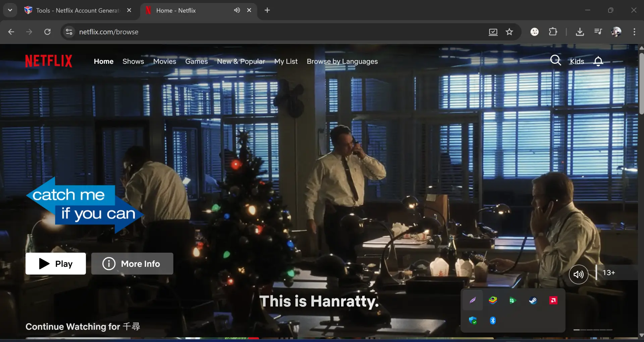Open Bluetooth tray icon
The height and width of the screenshot is (342, 644).
tap(493, 321)
